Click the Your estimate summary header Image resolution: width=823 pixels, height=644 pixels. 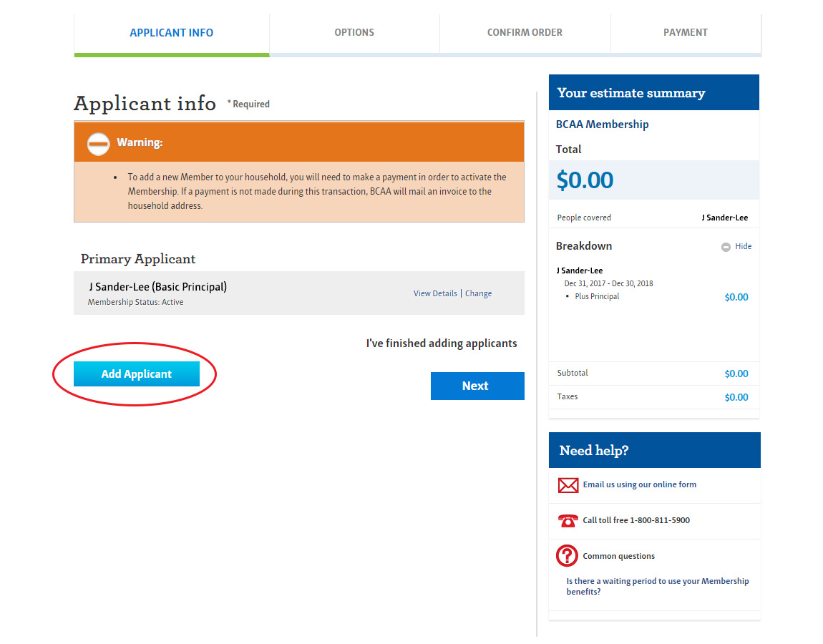click(630, 93)
